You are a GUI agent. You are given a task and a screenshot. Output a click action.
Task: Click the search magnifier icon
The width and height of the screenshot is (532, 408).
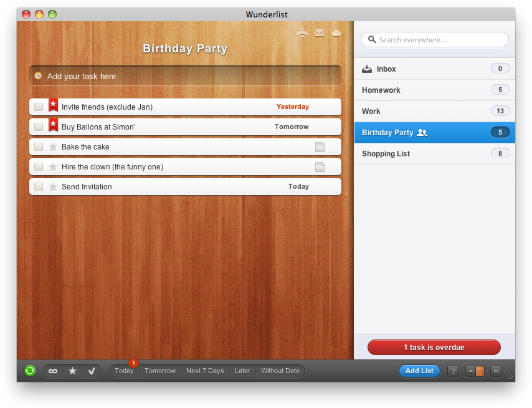coord(372,40)
